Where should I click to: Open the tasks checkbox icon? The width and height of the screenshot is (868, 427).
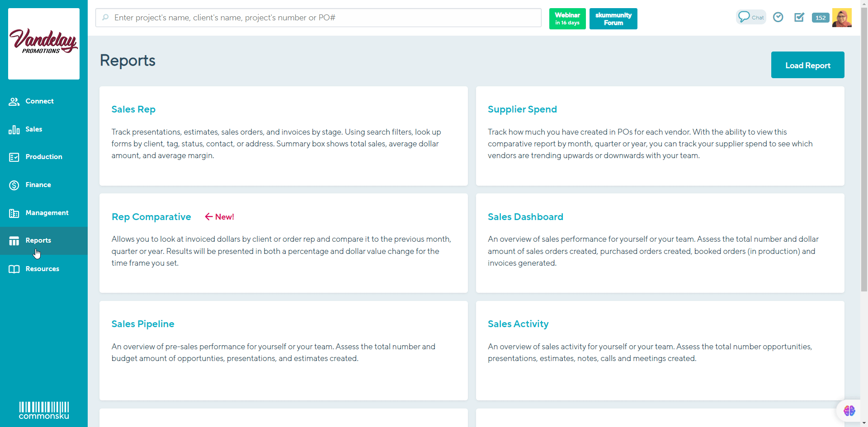point(799,17)
